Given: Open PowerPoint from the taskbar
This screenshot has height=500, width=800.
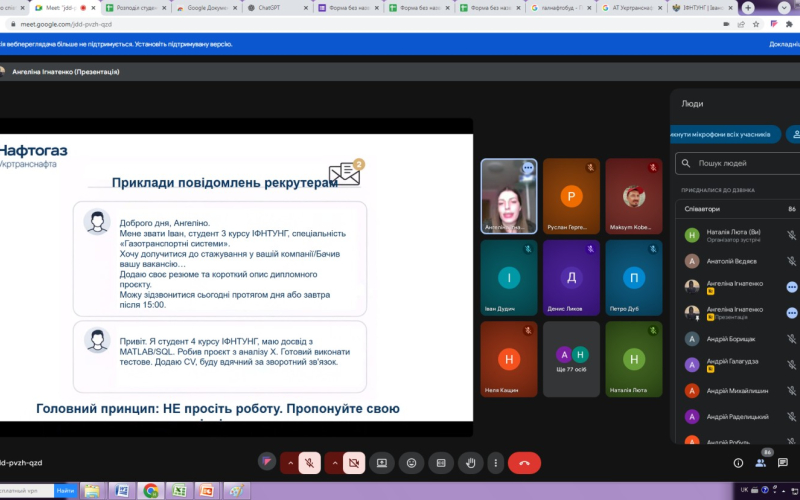Looking at the screenshot, I should click(x=207, y=491).
